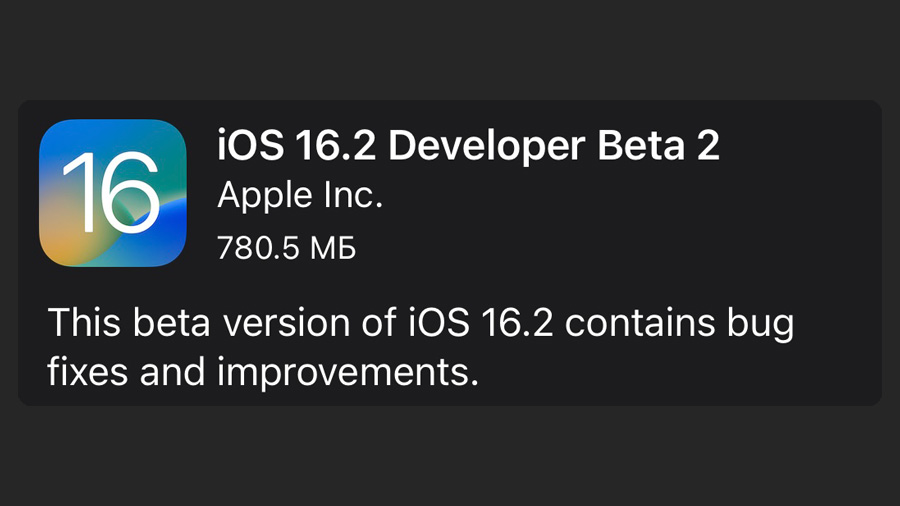Select the iOS 16.2 Developer Beta 2 title
This screenshot has height=506, width=900.
click(468, 145)
